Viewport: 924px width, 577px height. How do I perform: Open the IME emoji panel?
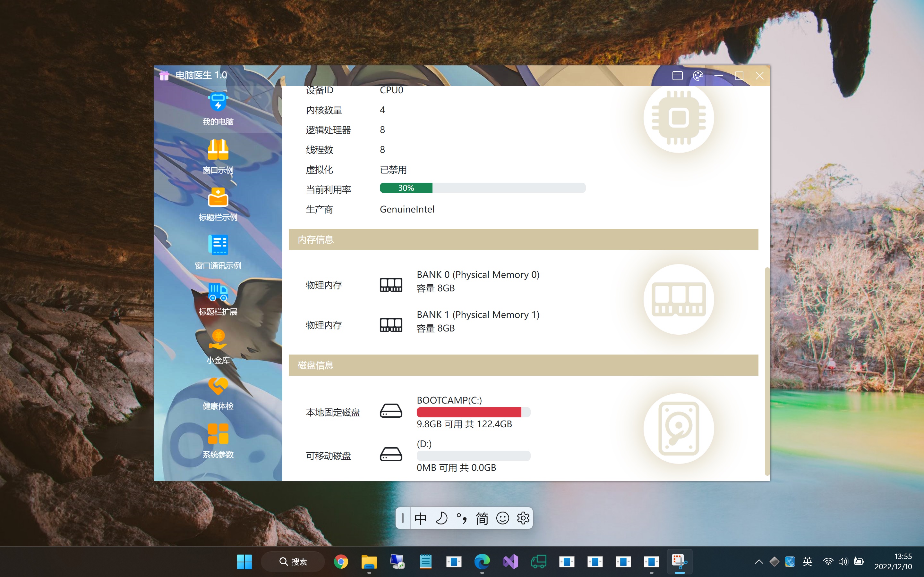tap(502, 518)
